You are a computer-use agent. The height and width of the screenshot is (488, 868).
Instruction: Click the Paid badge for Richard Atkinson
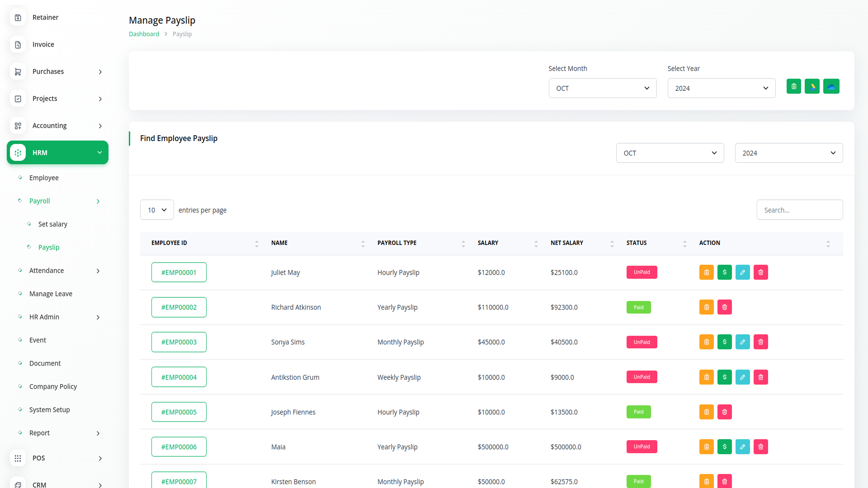[638, 307]
